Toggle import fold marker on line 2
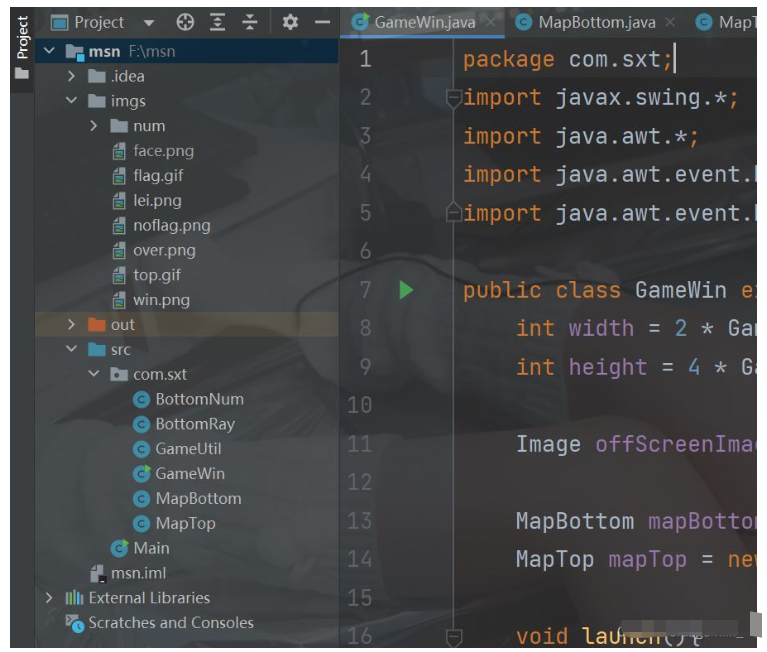Image resolution: width=767 pixels, height=652 pixels. click(x=454, y=98)
